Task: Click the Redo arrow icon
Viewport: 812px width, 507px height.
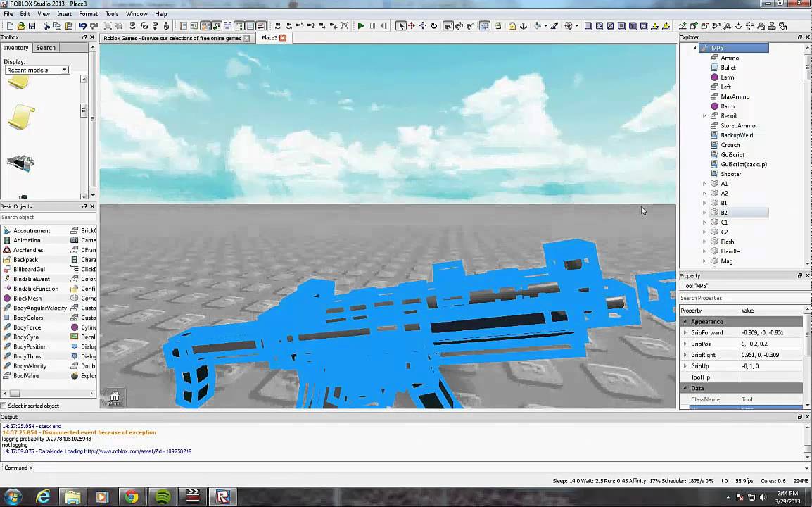Action: click(x=94, y=25)
